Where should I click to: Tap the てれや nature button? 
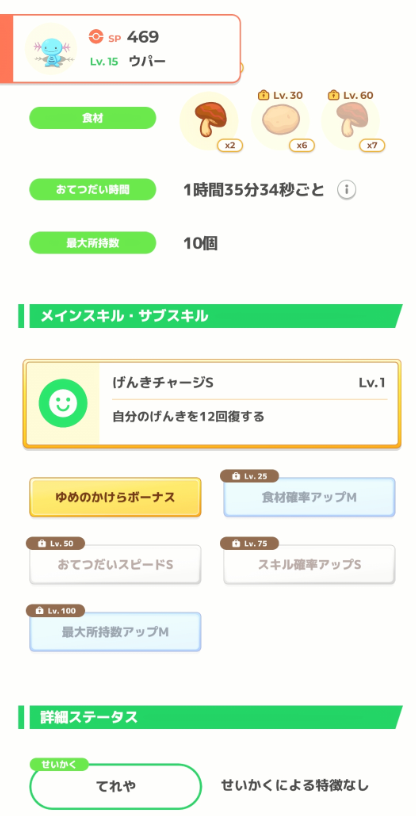coord(116,785)
